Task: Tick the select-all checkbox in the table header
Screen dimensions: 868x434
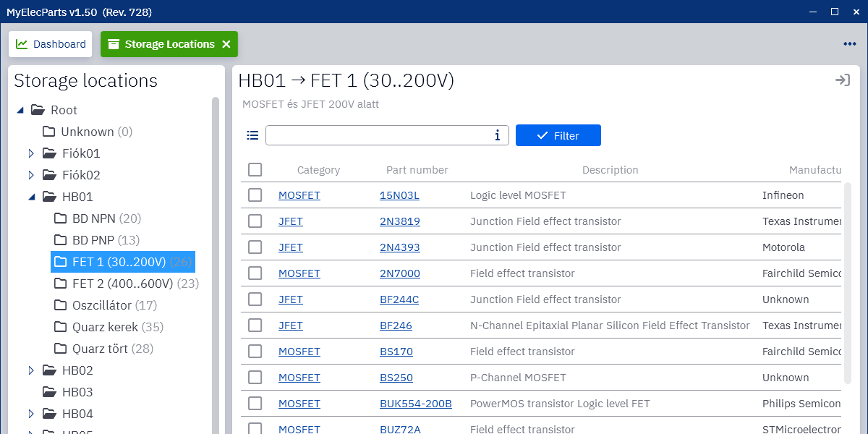Action: click(x=255, y=170)
